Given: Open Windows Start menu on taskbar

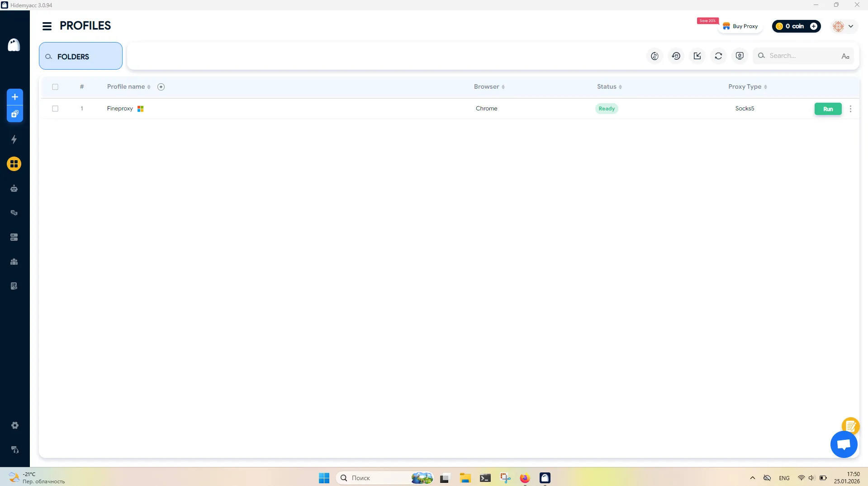Looking at the screenshot, I should pyautogui.click(x=324, y=478).
